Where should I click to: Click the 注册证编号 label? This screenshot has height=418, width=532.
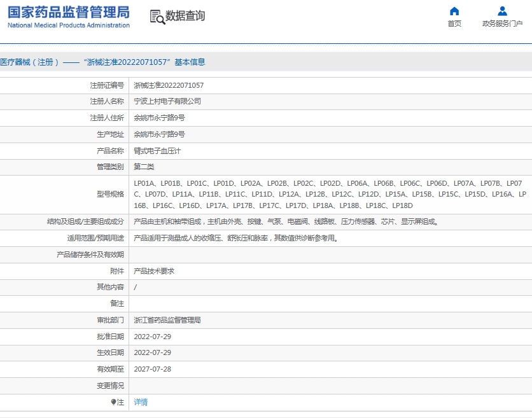pos(107,85)
